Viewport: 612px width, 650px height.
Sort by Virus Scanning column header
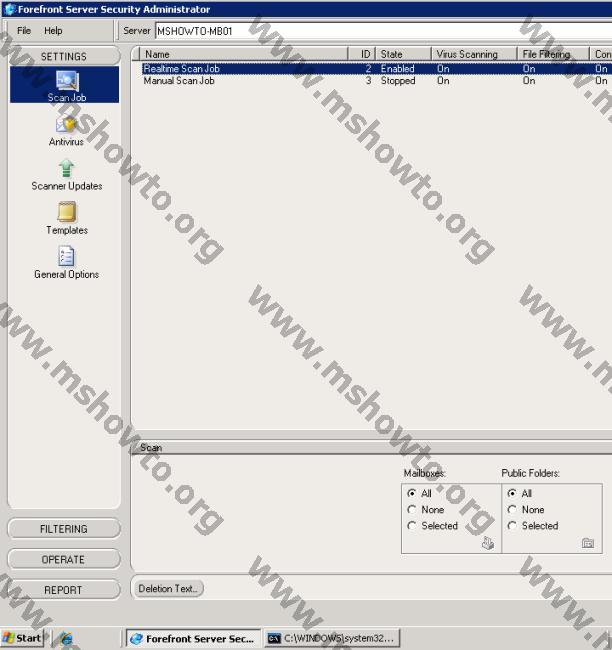474,54
